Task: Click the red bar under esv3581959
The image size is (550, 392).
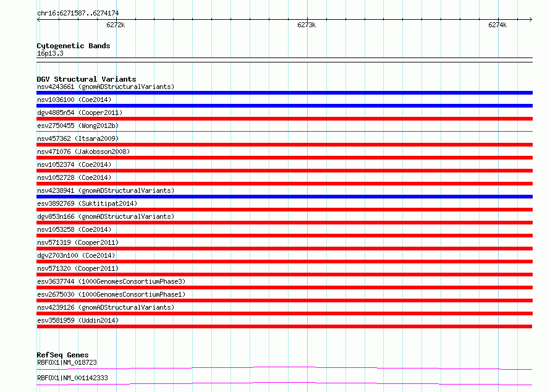Action: point(284,326)
